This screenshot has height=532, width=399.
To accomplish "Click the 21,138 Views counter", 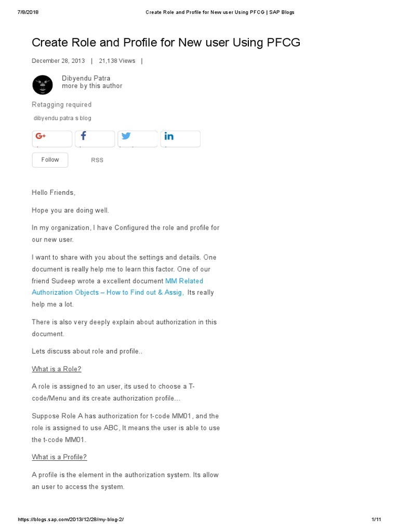I will click(x=117, y=61).
